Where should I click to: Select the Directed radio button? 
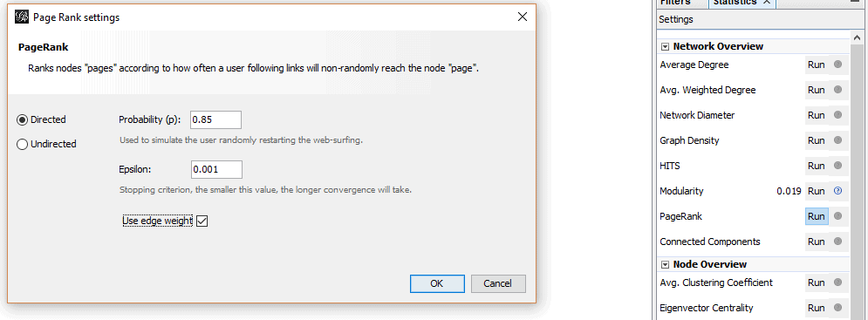pyautogui.click(x=23, y=119)
